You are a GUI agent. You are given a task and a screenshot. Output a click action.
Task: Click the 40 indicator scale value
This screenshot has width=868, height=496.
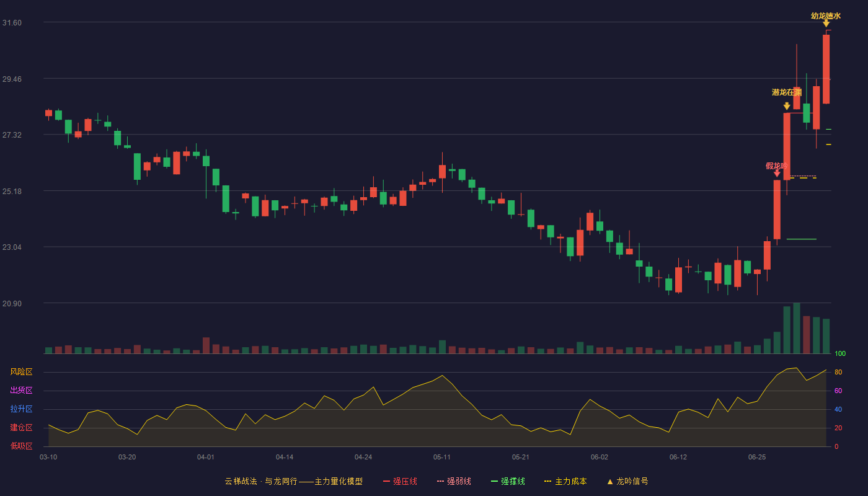click(x=838, y=409)
